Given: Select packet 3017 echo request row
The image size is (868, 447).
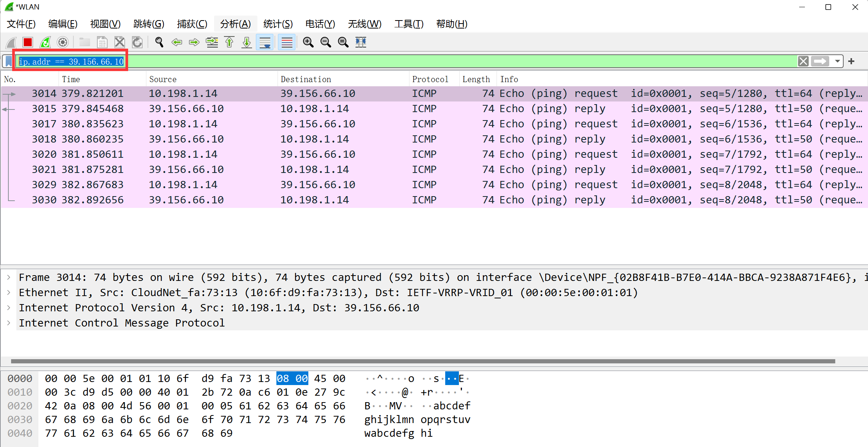Looking at the screenshot, I should point(434,124).
